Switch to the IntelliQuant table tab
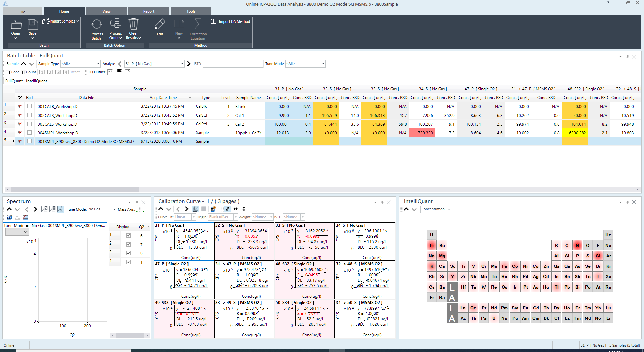This screenshot has height=352, width=644. (37, 81)
